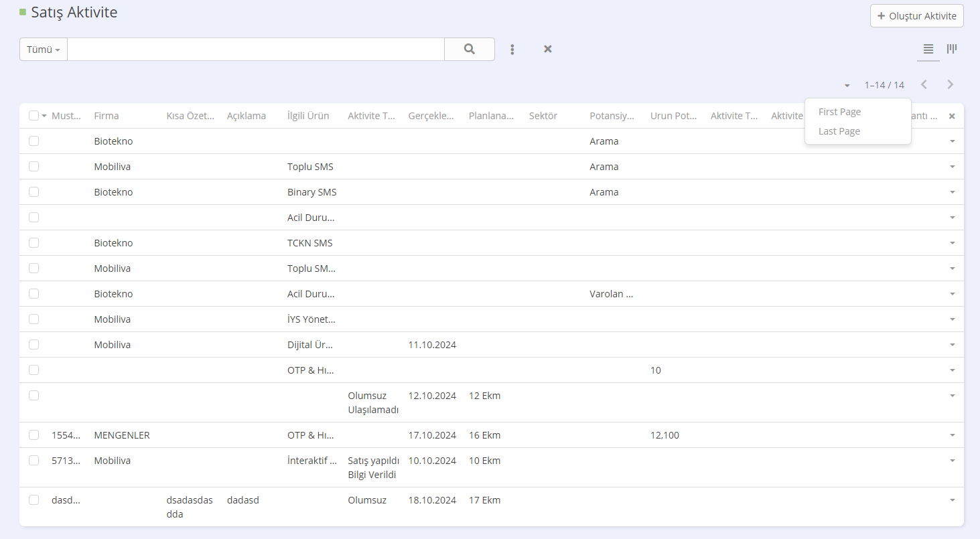Tick the checkbox of the Satış yapıldı row

[34, 460]
